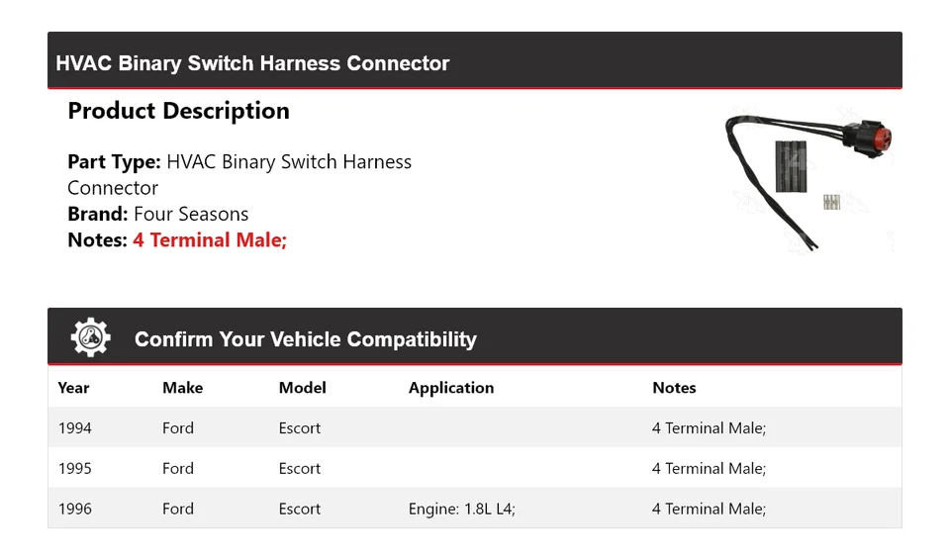
Task: Click the Part Type label
Action: [x=114, y=161]
